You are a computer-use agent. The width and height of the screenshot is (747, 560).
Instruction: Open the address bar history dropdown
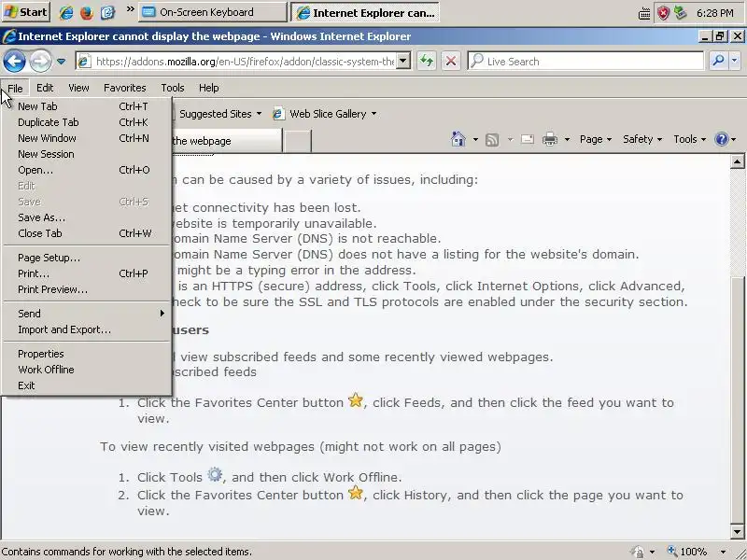pos(403,61)
